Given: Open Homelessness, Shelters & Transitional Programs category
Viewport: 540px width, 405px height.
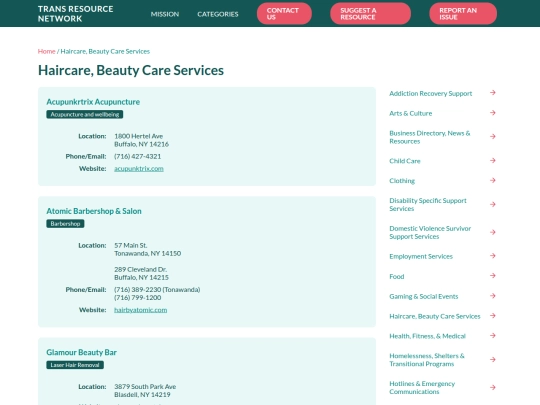Looking at the screenshot, I should (x=427, y=360).
